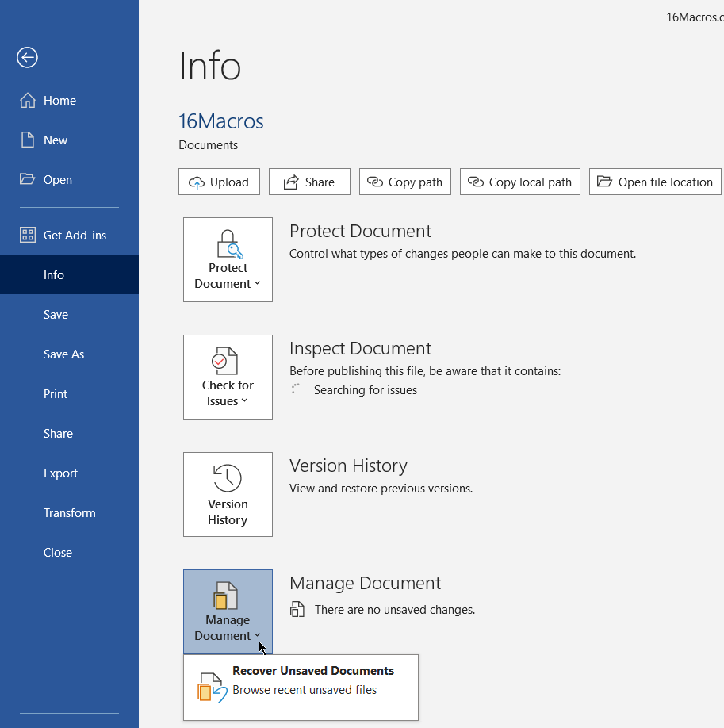Close the document via sidebar Close
This screenshot has width=724, height=728.
(x=69, y=553)
